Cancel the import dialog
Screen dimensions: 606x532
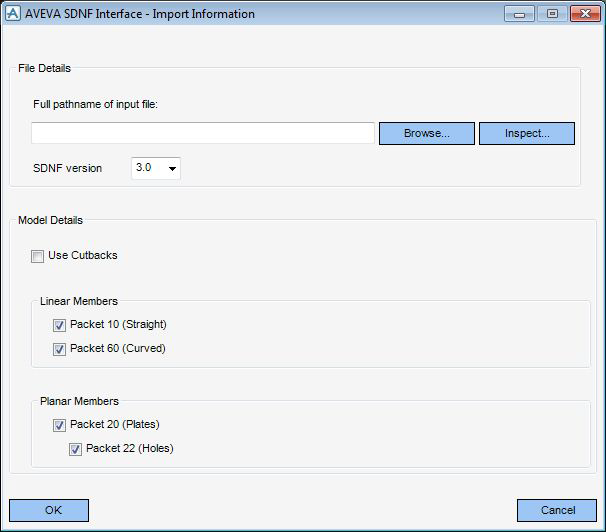(557, 510)
